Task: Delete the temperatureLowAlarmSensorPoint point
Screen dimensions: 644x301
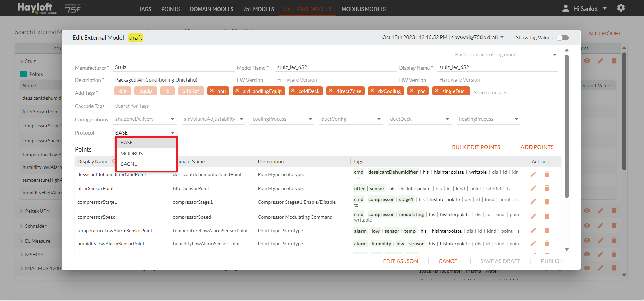Action: (547, 231)
